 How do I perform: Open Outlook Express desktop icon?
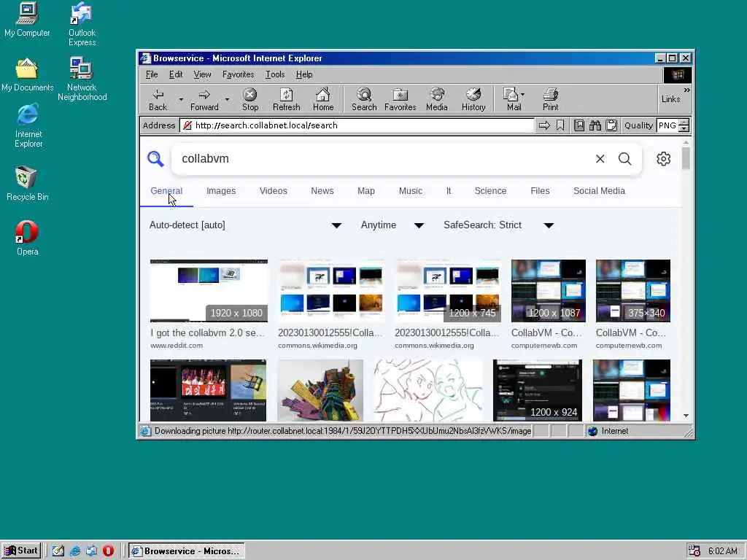point(82,24)
